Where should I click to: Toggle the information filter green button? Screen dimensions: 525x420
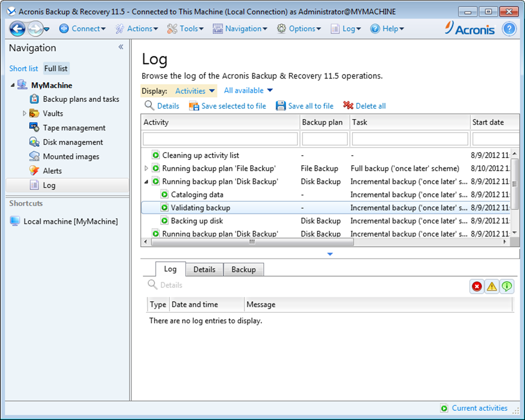pyautogui.click(x=507, y=287)
